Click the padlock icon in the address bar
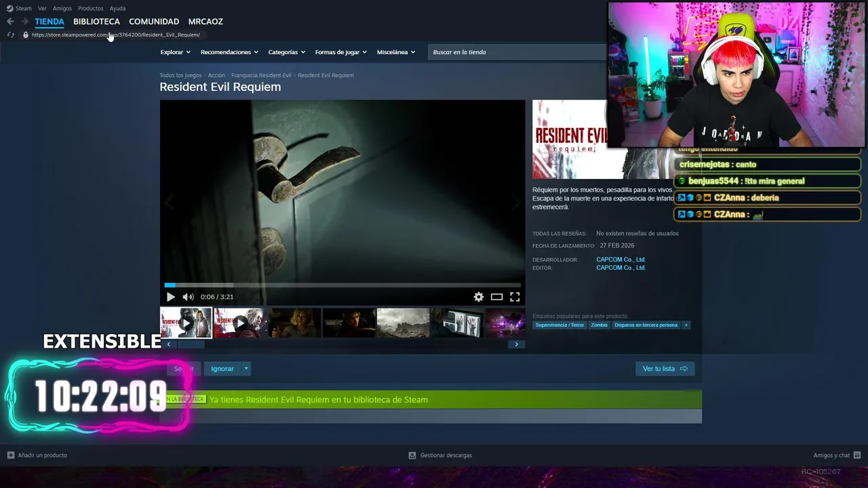Viewport: 868px width, 488px height. (26, 35)
